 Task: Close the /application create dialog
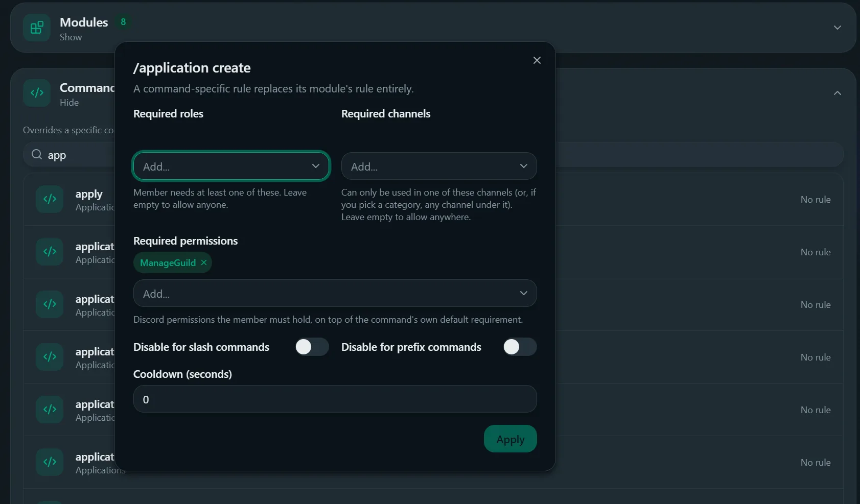(537, 60)
